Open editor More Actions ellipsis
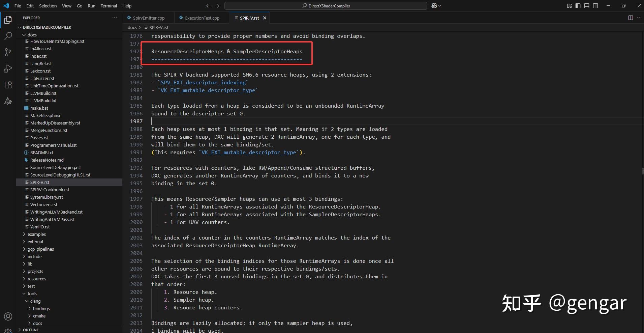Viewport: 644px width, 333px height. [639, 18]
